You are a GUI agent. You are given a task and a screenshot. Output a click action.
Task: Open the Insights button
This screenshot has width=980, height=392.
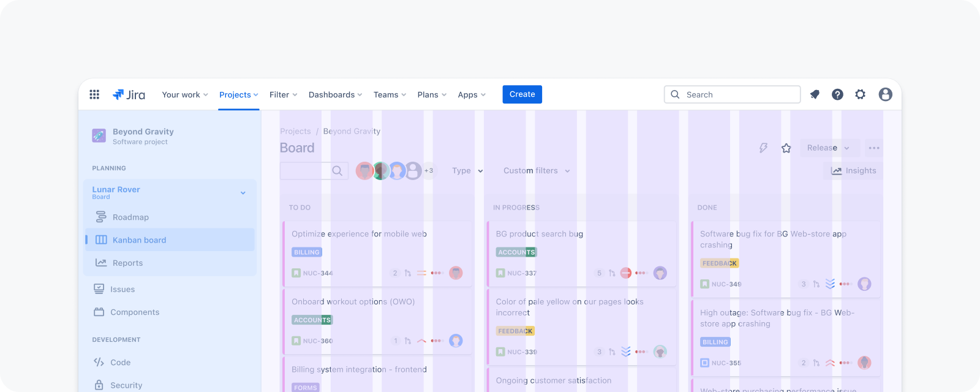coord(853,171)
